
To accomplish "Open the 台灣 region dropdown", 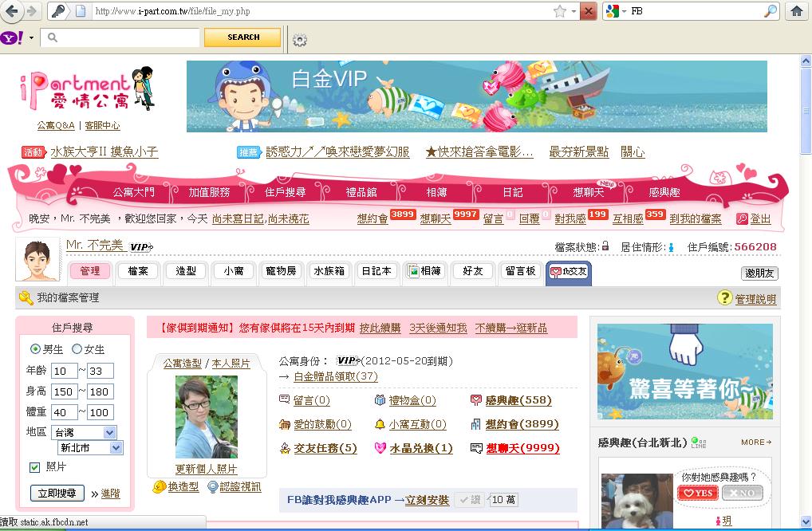I will coord(84,432).
